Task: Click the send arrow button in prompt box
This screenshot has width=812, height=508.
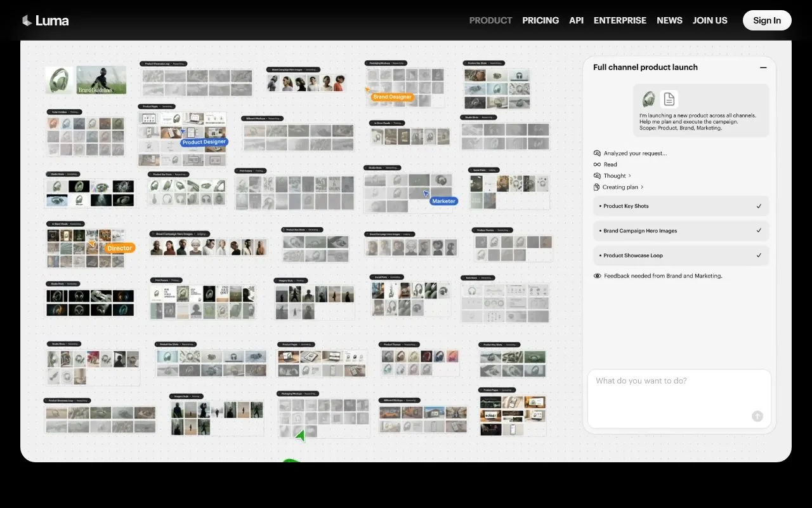Action: point(757,417)
